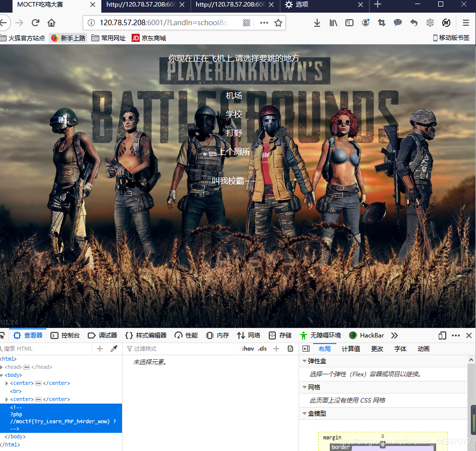The width and height of the screenshot is (476, 451).
Task: Focus the 过滤样式 filter field
Action: pyautogui.click(x=182, y=349)
